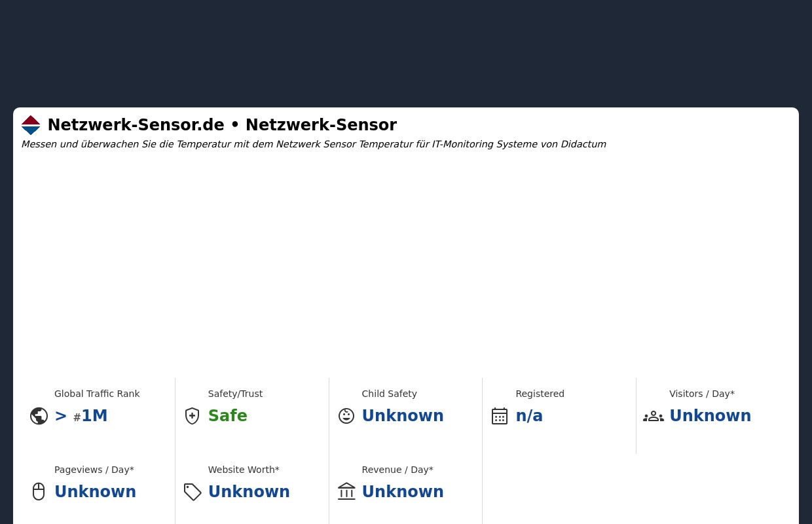Click the Safe trust rating text

coord(227,415)
